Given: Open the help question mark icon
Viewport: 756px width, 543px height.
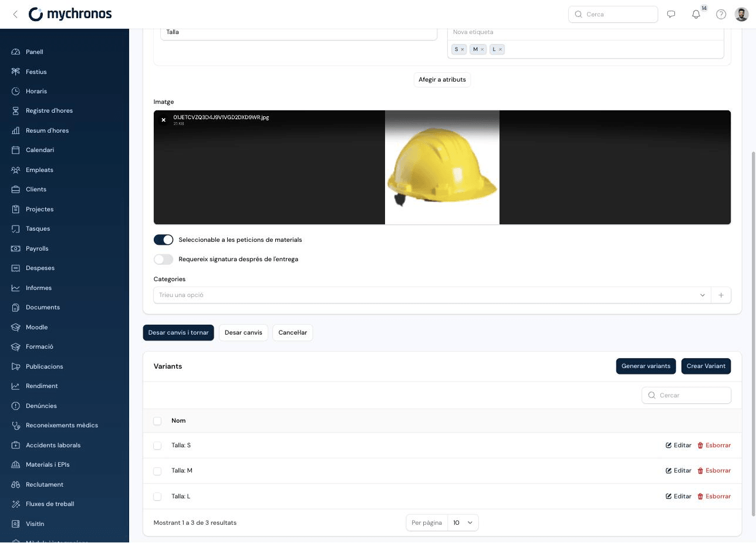Looking at the screenshot, I should pyautogui.click(x=721, y=14).
